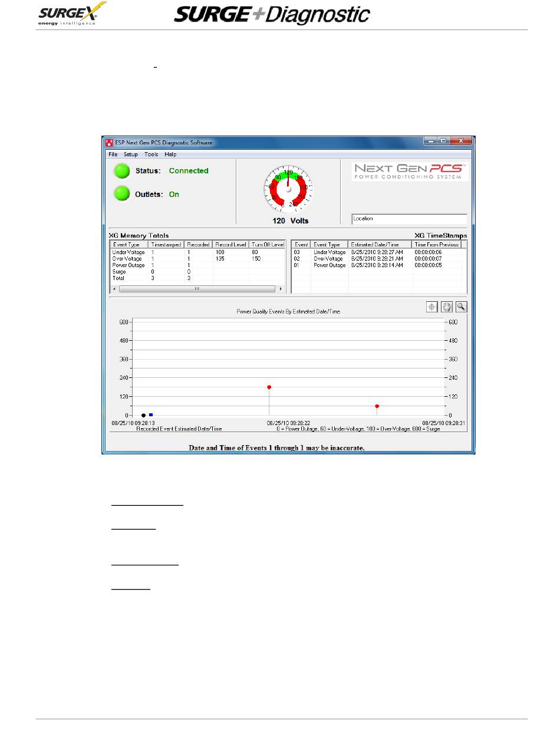Select the Total row in Memory Totals
Viewport: 560px width, 747px height.
click(198, 278)
